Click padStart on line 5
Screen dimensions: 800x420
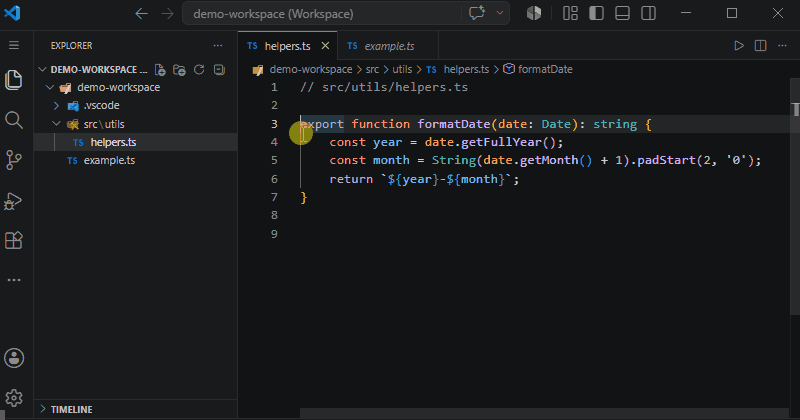(x=666, y=160)
